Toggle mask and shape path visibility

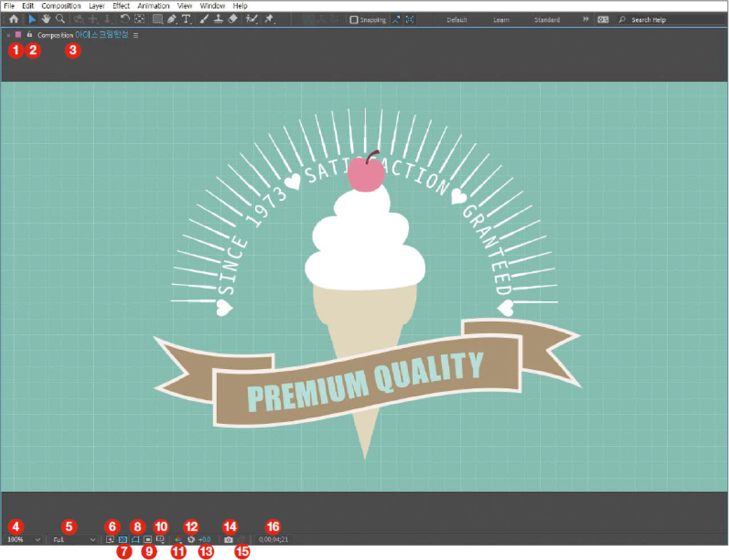tap(135, 540)
